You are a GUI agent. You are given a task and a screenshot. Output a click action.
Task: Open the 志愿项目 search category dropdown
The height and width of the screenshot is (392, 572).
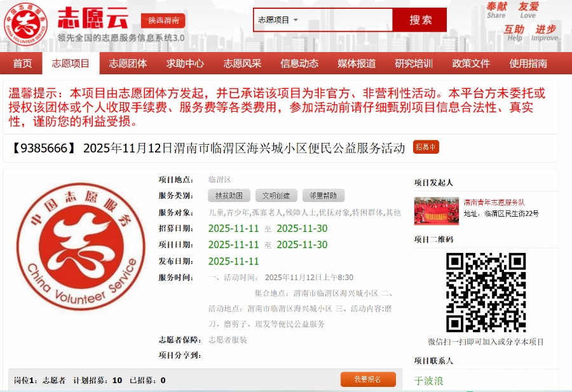pos(278,20)
